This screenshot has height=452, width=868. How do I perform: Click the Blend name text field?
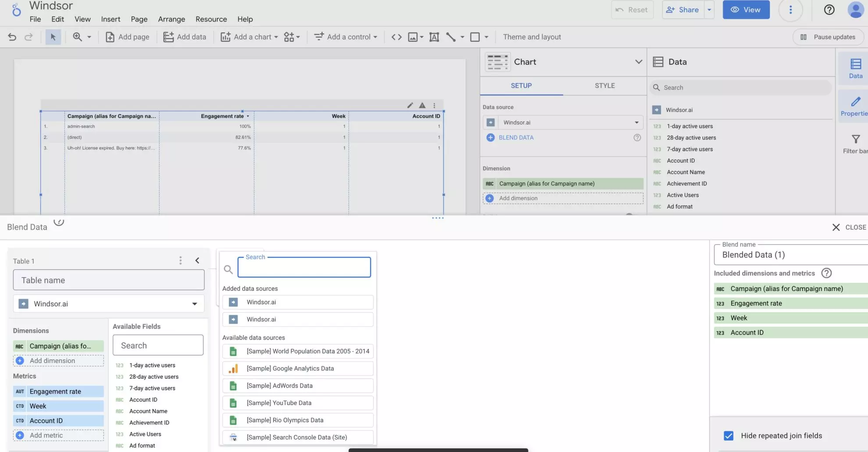pos(791,255)
